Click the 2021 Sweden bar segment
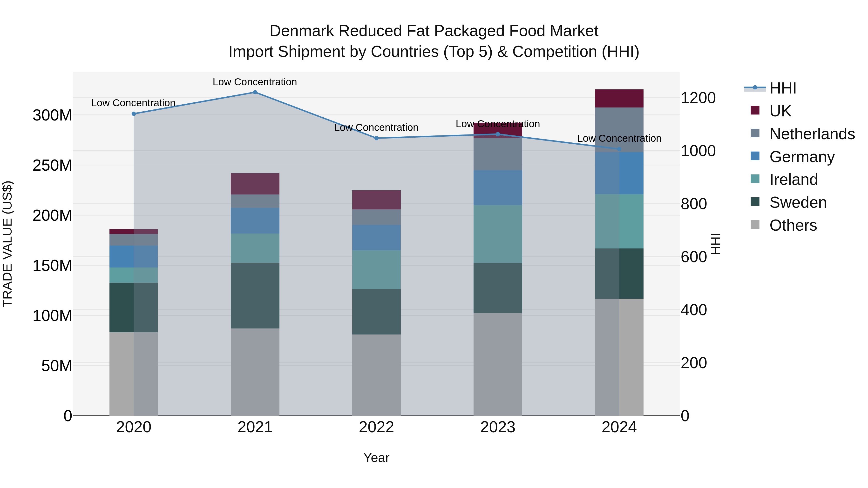 255,296
